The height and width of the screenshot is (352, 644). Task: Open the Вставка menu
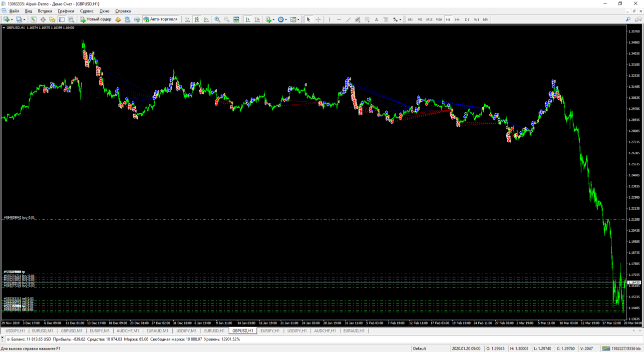tap(44, 11)
